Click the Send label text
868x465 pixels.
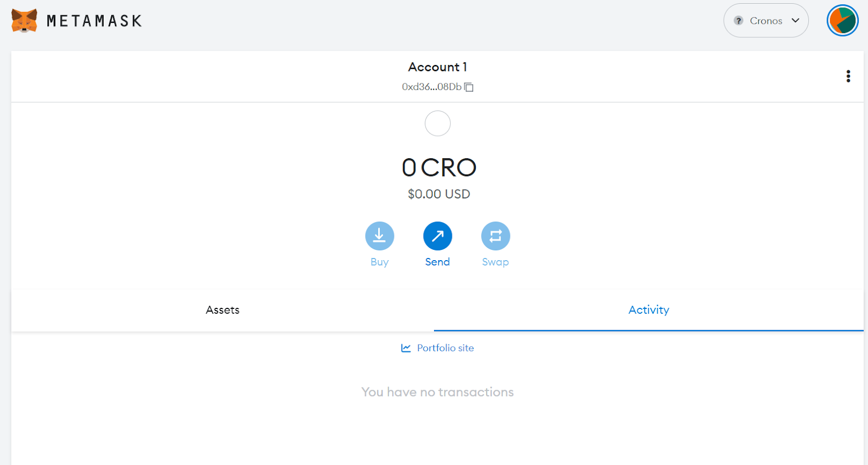438,262
